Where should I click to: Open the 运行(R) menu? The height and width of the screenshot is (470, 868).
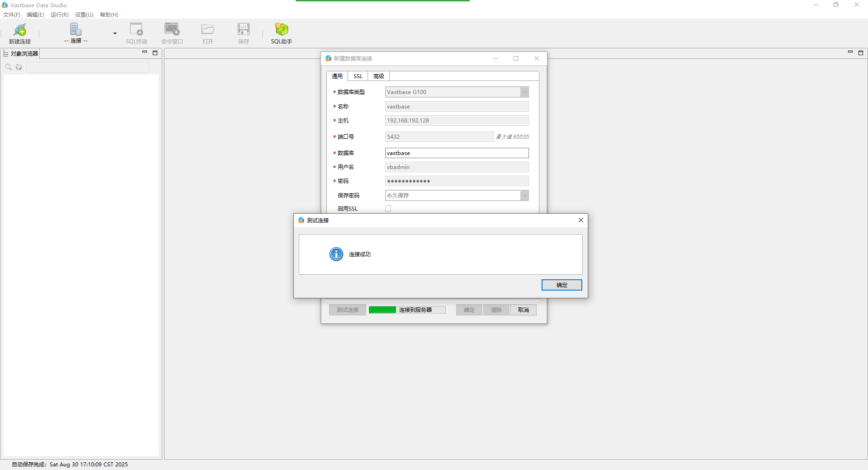[x=60, y=15]
